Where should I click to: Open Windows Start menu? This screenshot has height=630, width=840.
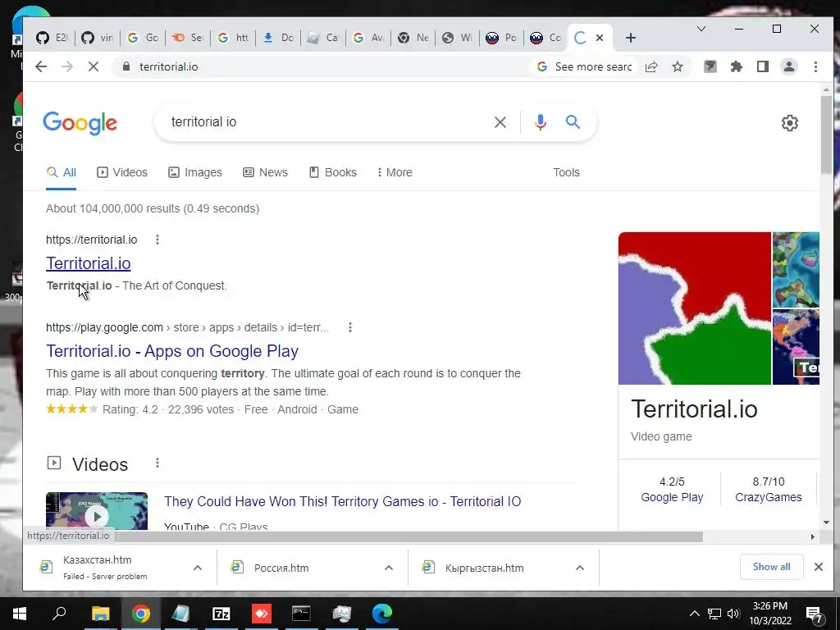pos(20,614)
